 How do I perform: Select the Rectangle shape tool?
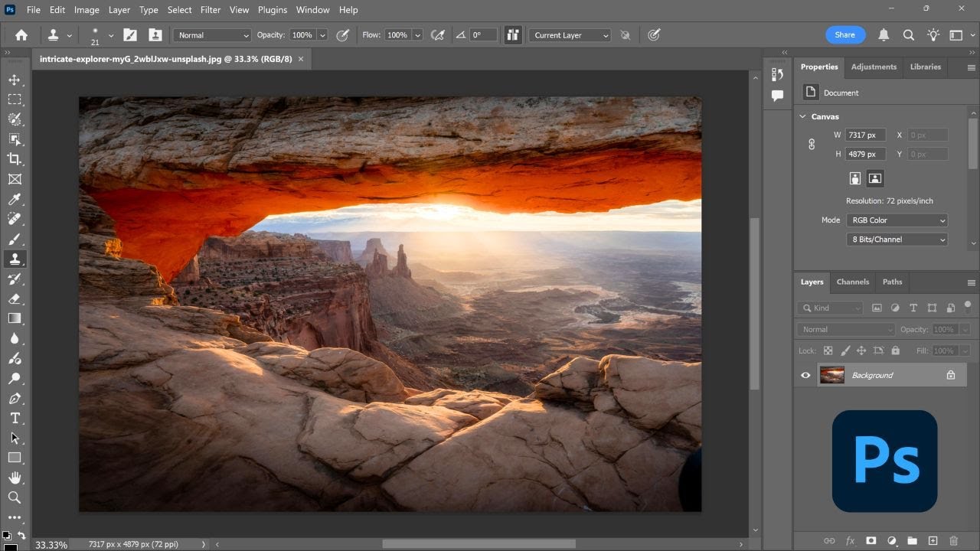point(15,458)
